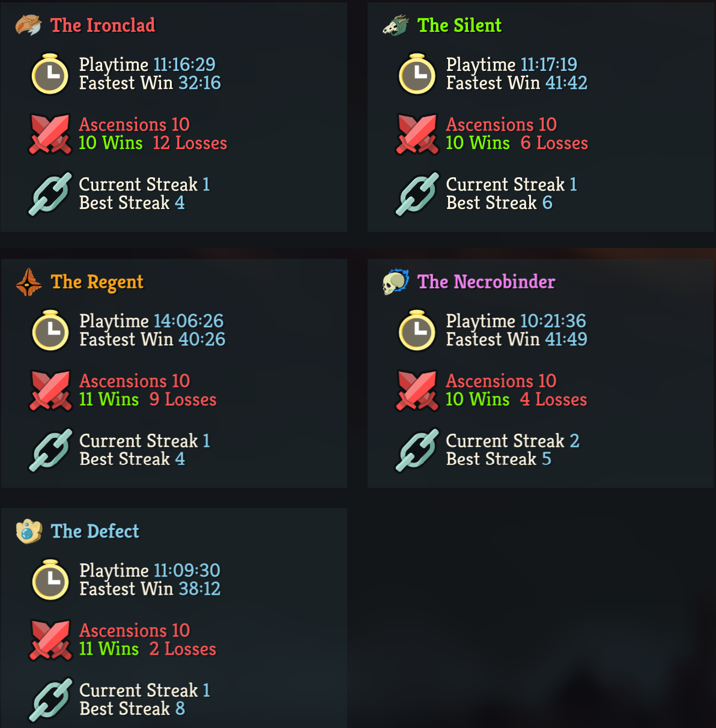The image size is (716, 728).
Task: Click the Defect orb character icon
Action: click(x=29, y=532)
